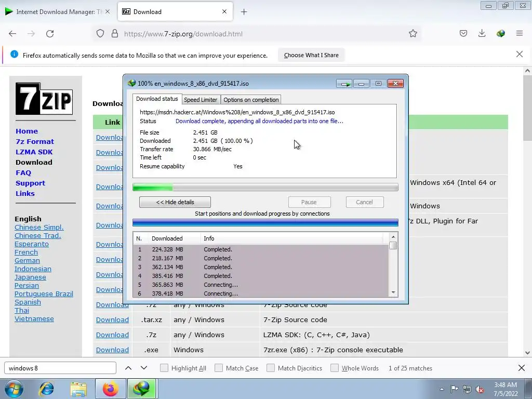
Task: Launch Internet Explorer from taskbar
Action: [46, 389]
